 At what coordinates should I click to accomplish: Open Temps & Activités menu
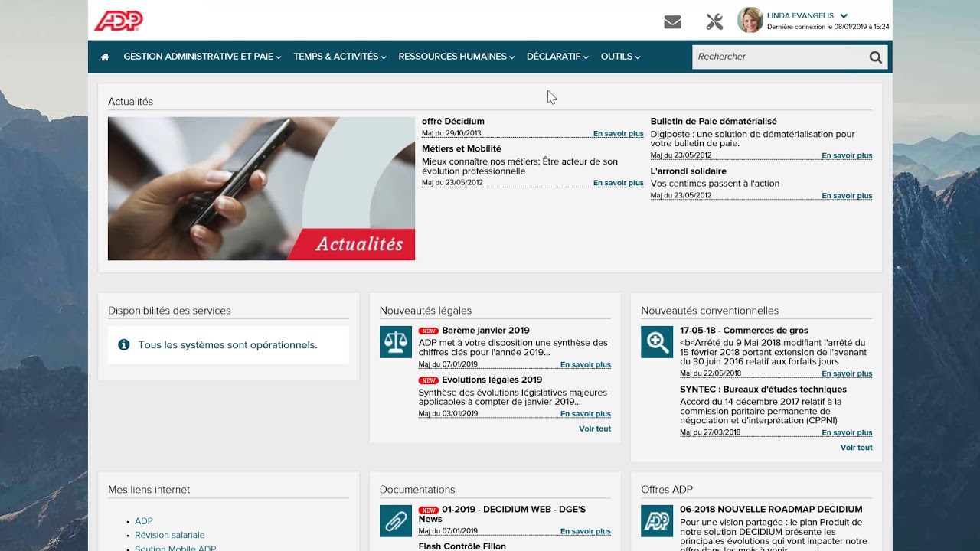[x=340, y=57]
